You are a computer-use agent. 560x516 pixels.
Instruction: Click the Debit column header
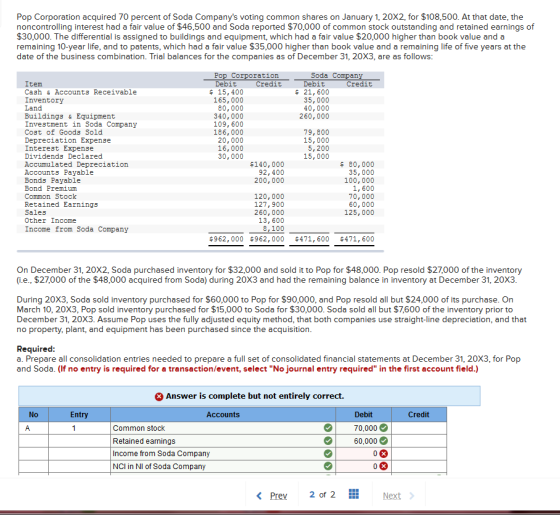point(363,415)
